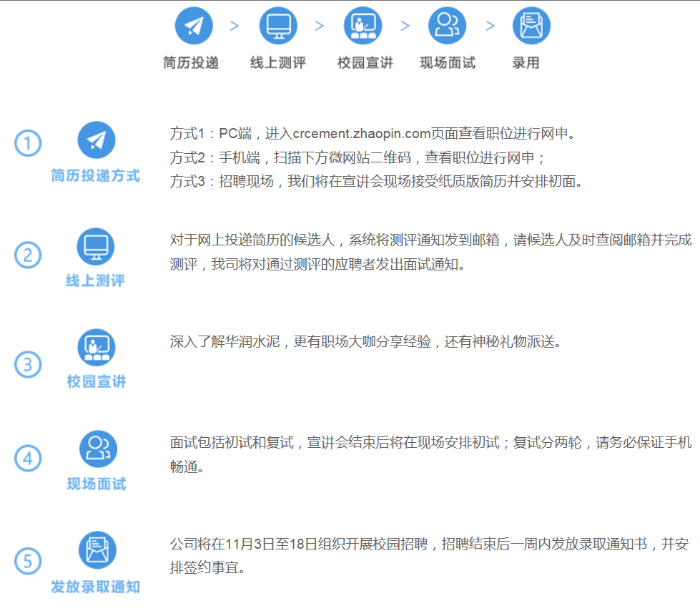Select the monitor icon in step 2

click(x=96, y=247)
